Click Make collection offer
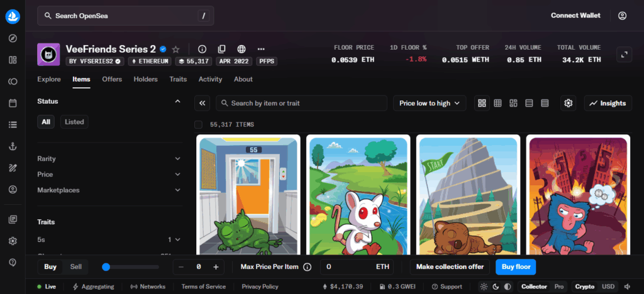The image size is (644, 294). pyautogui.click(x=450, y=267)
